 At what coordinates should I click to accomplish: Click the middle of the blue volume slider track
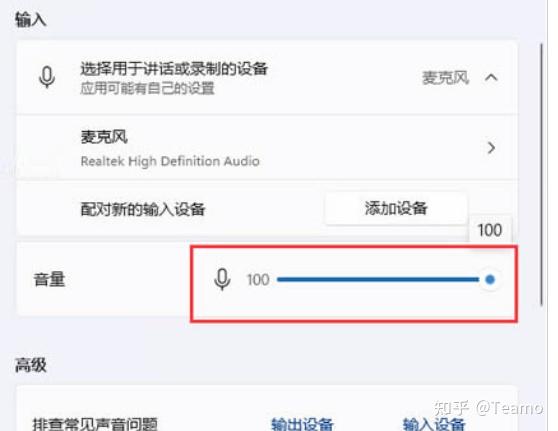coord(378,279)
